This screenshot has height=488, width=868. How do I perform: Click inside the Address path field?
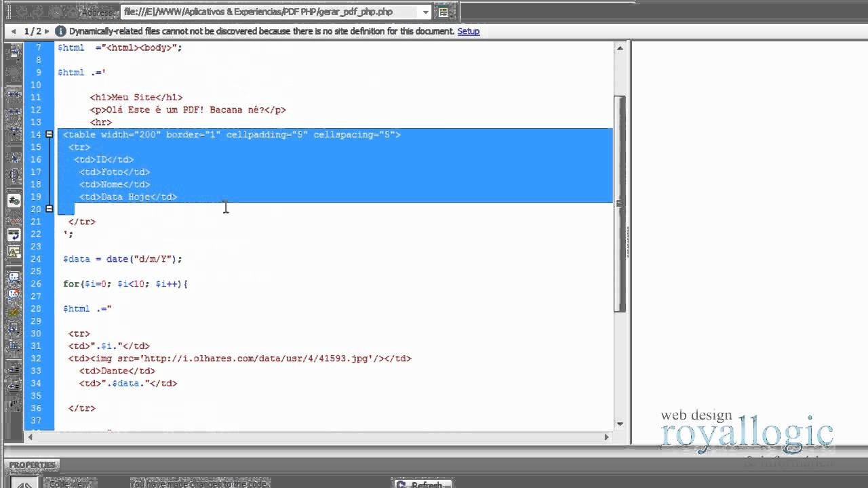point(271,12)
